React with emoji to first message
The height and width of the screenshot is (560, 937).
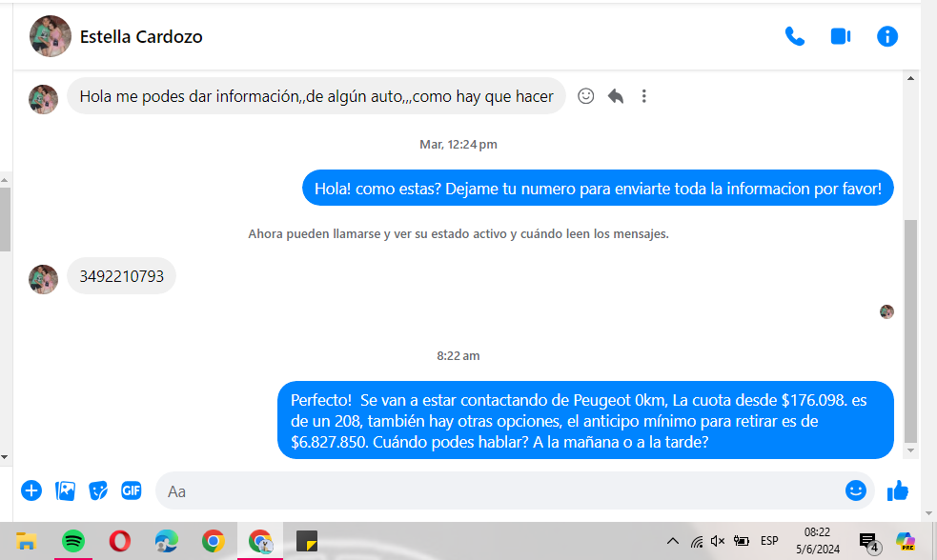coord(586,96)
